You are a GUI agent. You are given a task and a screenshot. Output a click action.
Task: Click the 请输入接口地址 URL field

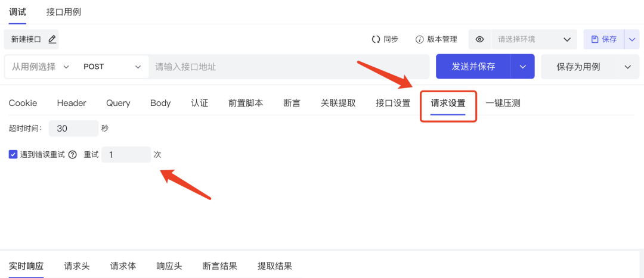point(289,67)
